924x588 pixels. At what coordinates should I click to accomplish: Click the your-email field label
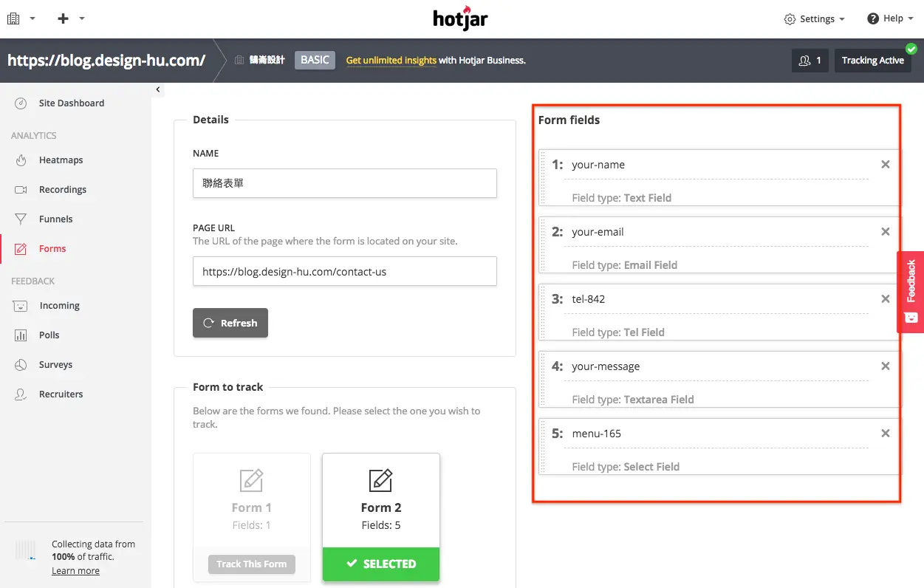pos(598,232)
